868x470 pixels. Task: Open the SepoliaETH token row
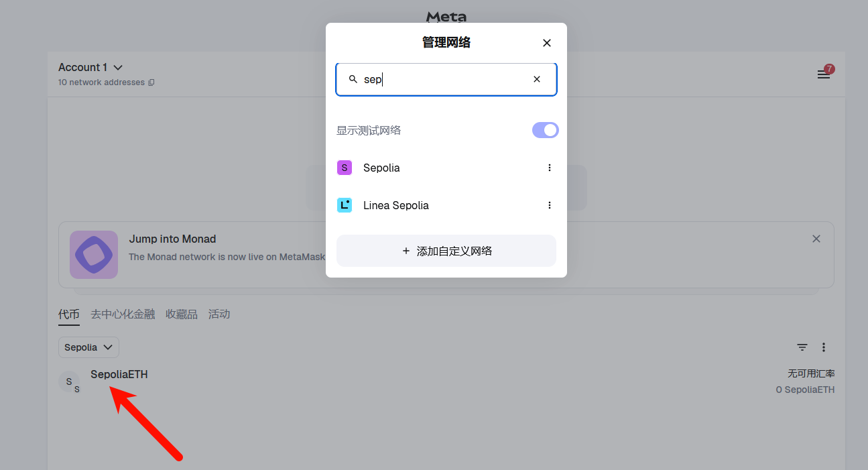click(x=119, y=375)
